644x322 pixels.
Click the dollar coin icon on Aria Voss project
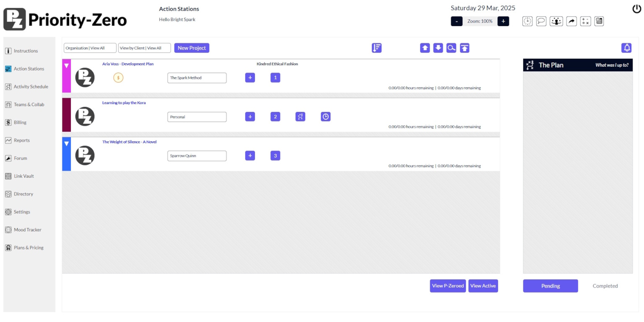(118, 78)
